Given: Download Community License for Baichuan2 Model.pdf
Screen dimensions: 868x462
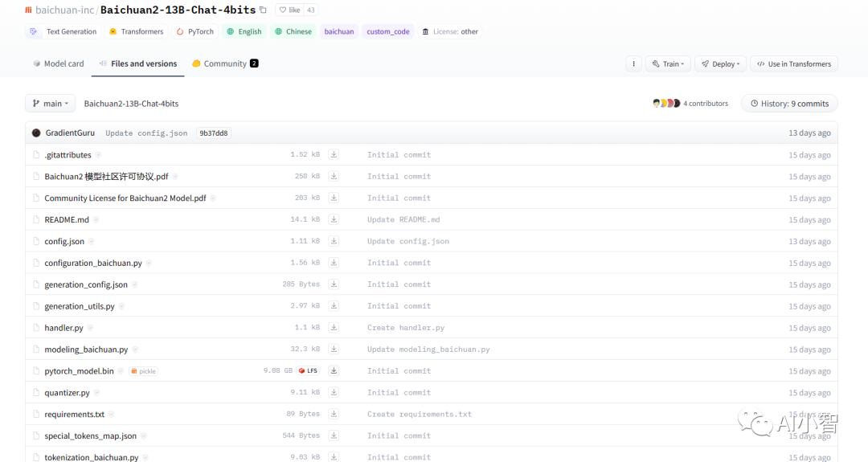Looking at the screenshot, I should click(x=334, y=198).
